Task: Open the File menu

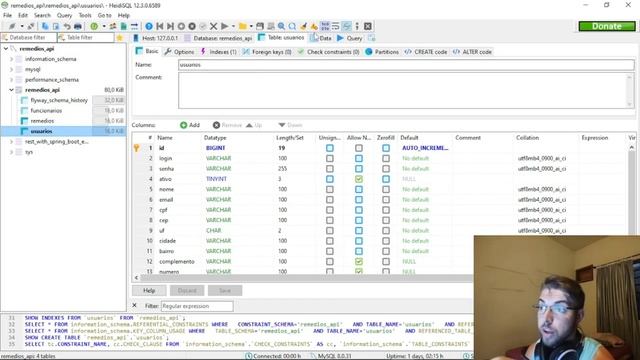Action: click(7, 15)
